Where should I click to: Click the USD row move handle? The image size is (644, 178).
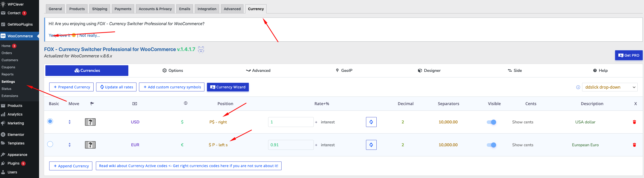[69, 122]
